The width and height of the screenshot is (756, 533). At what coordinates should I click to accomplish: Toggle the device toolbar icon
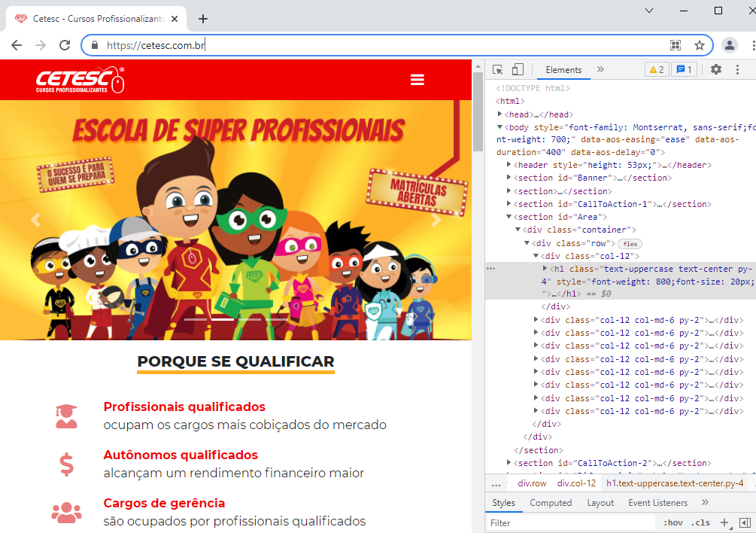(518, 70)
